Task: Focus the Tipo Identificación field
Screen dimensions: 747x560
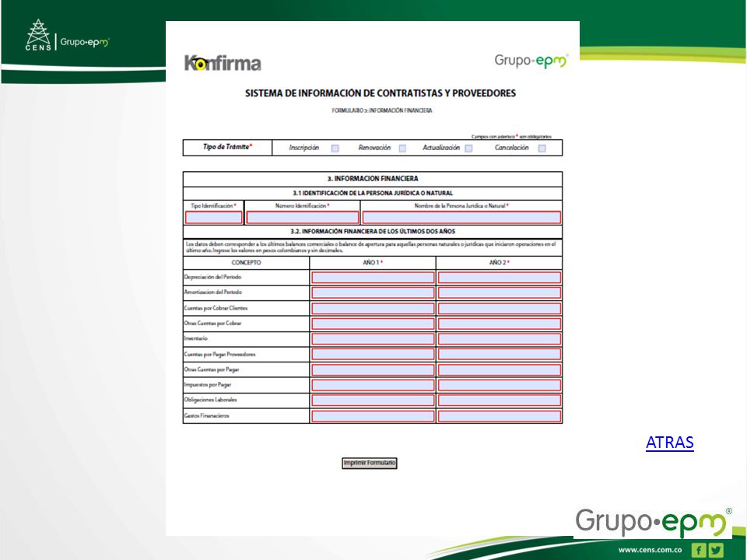Action: pos(213,218)
